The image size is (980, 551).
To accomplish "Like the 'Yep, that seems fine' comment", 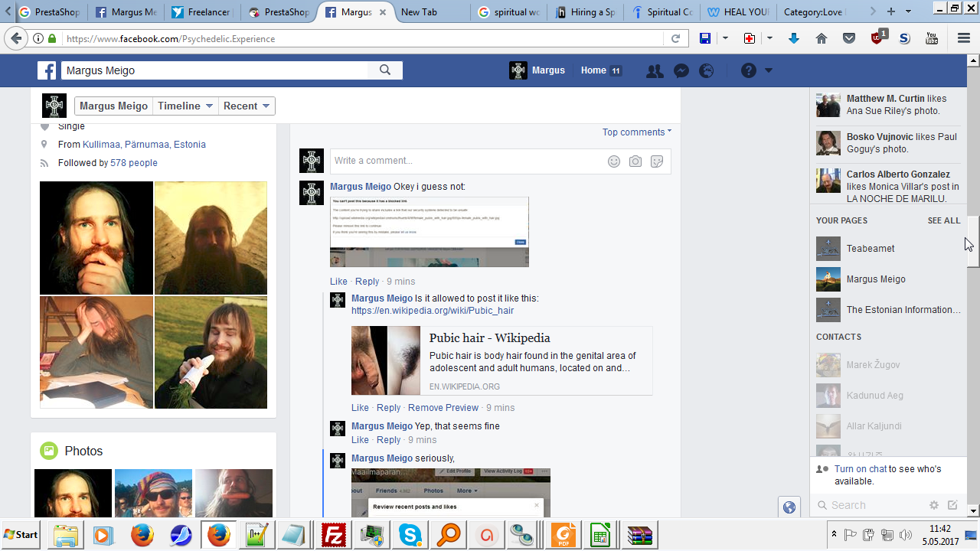I will [360, 440].
